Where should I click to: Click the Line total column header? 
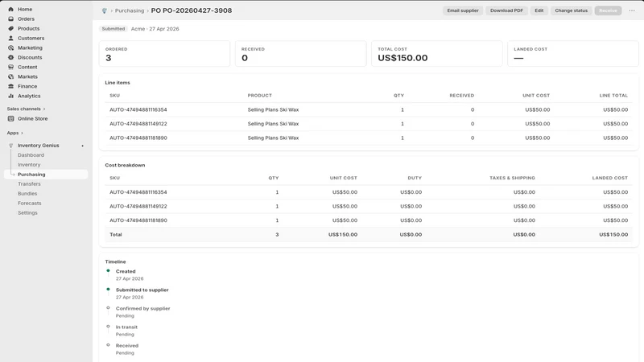(613, 95)
